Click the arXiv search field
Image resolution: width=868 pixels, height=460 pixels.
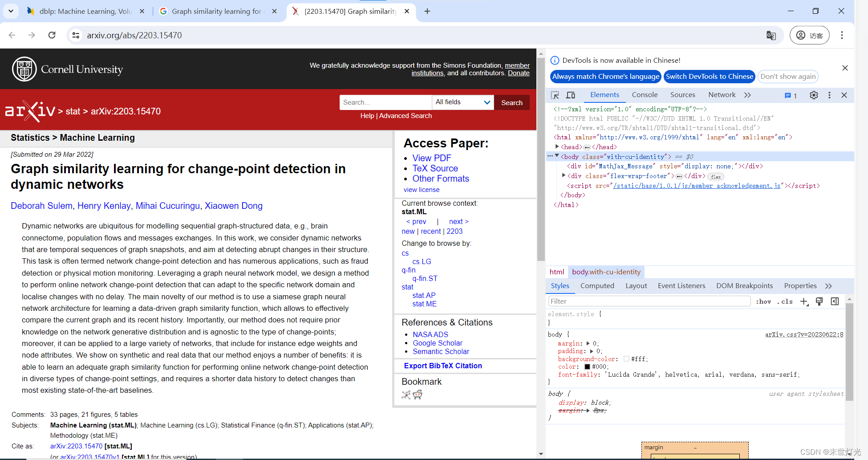coord(385,102)
